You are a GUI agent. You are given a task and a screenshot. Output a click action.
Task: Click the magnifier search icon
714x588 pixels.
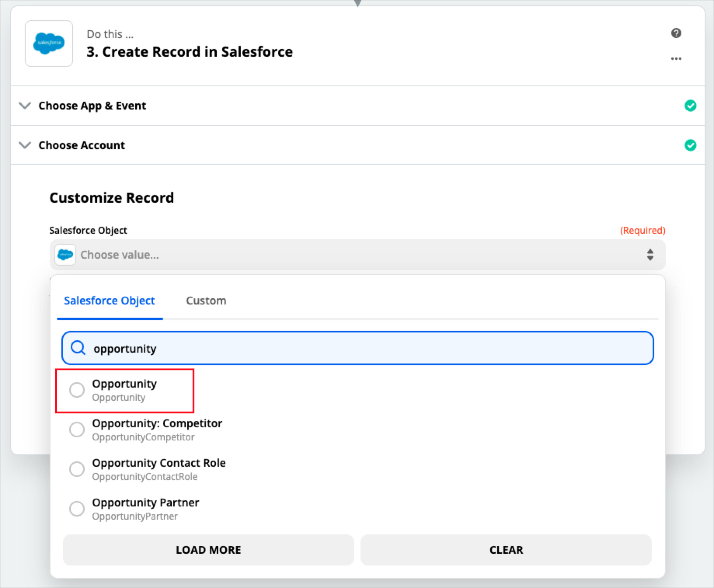coord(78,348)
